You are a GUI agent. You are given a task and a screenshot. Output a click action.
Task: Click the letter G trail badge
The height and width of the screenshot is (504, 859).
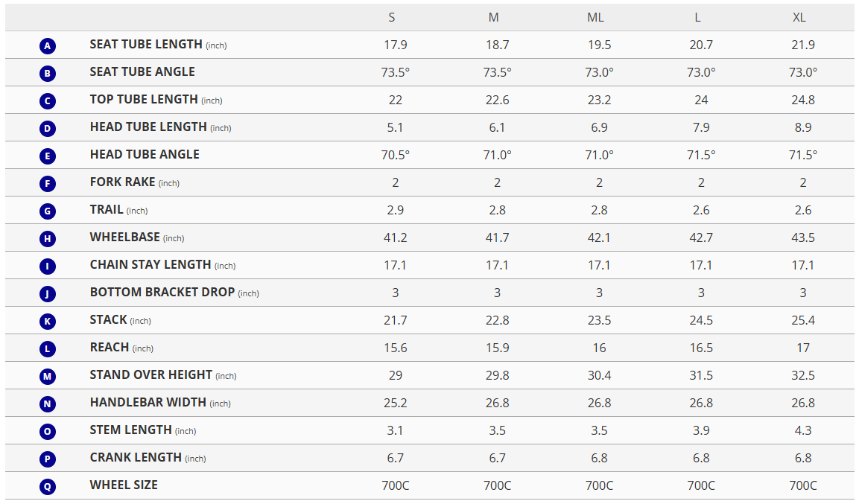coord(48,211)
